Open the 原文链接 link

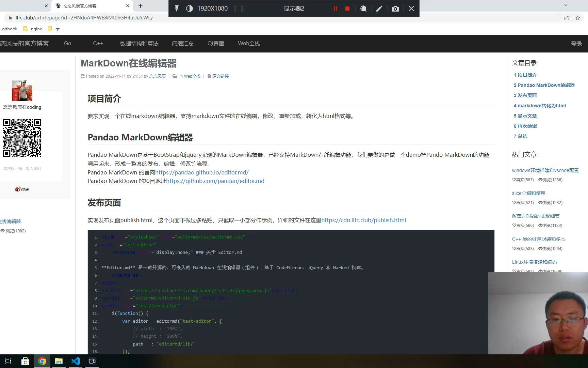point(220,76)
